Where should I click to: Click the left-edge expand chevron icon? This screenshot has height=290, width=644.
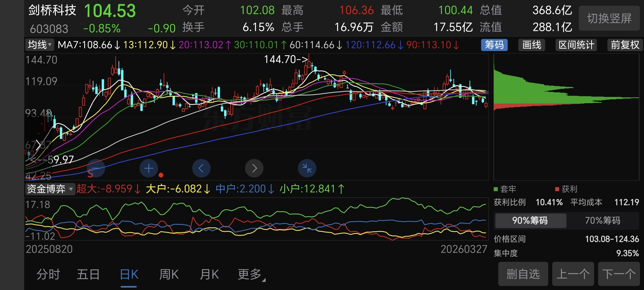point(38,145)
